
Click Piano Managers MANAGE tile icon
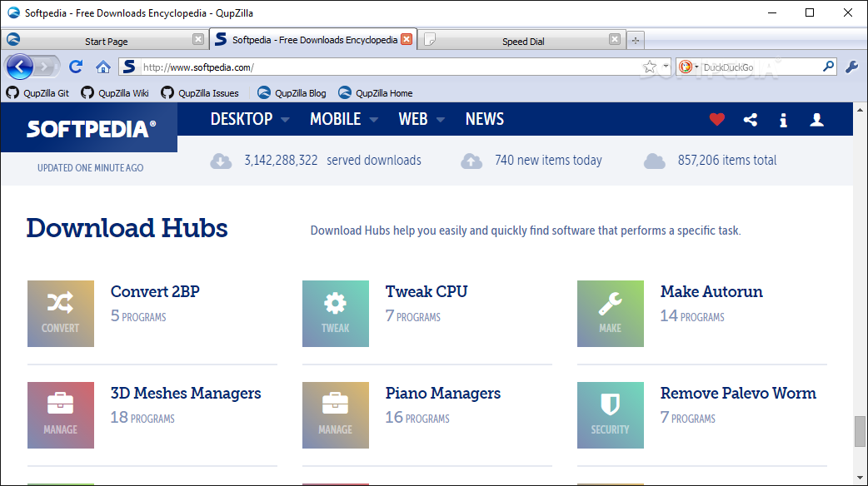336,415
